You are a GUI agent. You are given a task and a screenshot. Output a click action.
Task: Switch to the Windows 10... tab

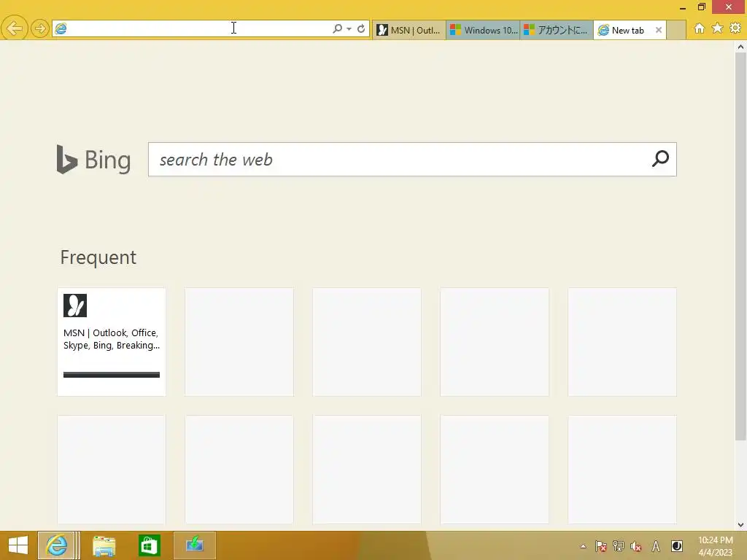click(483, 30)
